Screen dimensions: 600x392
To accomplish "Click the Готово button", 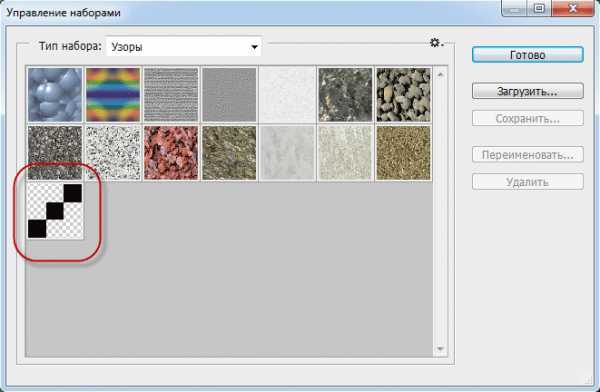I will point(528,55).
